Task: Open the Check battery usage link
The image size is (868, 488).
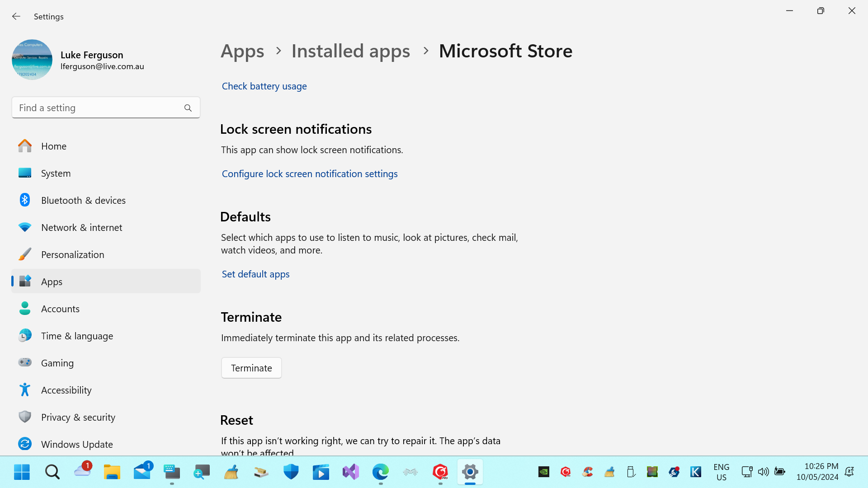Action: point(264,86)
